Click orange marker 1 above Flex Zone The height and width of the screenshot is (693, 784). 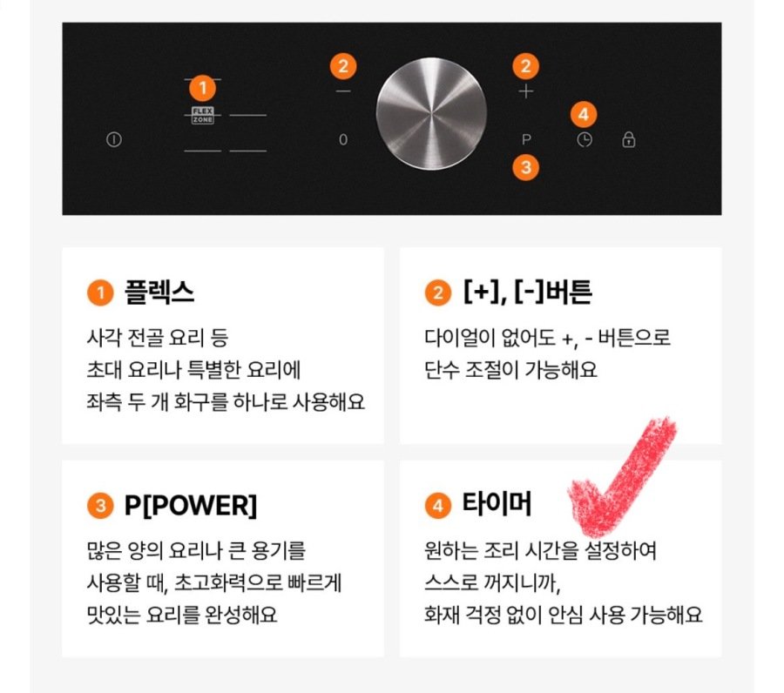coord(202,88)
